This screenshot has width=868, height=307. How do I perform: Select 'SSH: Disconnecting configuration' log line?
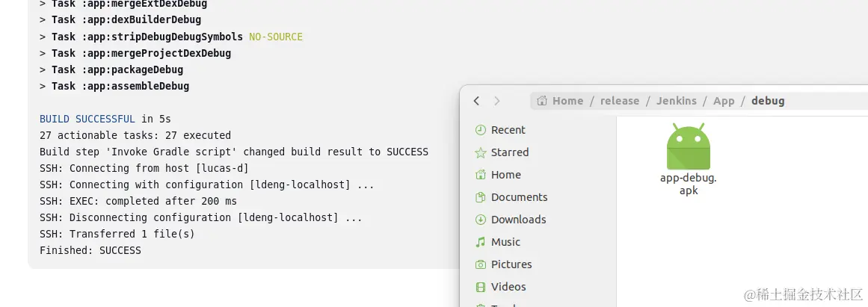(201, 217)
